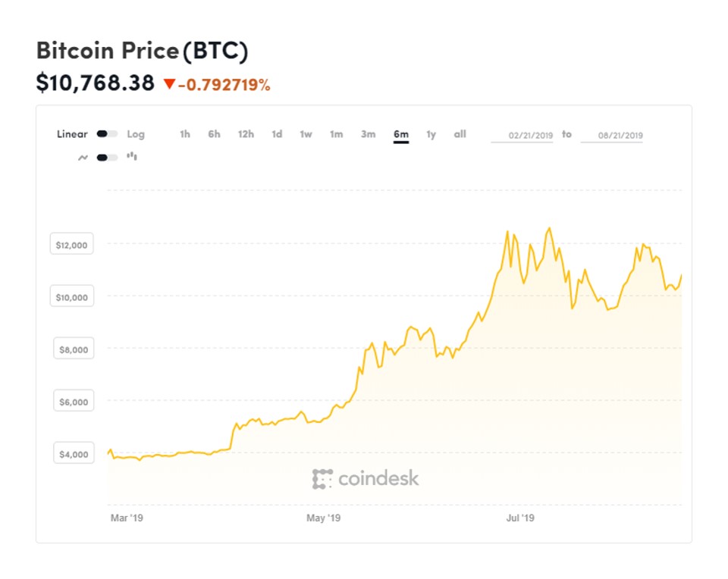Click the end date field 08/21/2019
The height and width of the screenshot is (579, 728).
[x=611, y=136]
